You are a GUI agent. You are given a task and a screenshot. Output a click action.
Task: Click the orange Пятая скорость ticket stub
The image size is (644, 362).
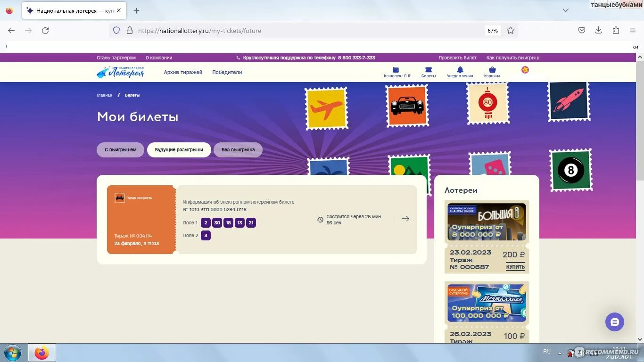141,220
